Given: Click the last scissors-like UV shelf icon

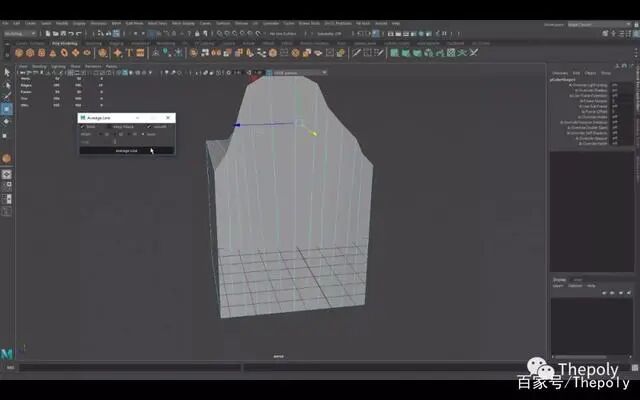Looking at the screenshot, I should pyautogui.click(x=473, y=53).
